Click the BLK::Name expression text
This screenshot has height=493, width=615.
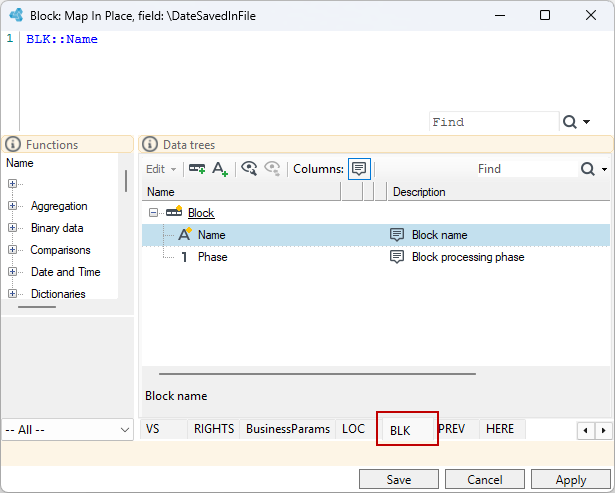tap(62, 39)
